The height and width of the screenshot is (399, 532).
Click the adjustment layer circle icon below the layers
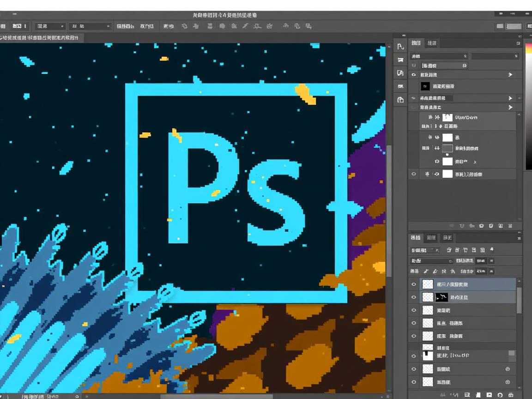[x=500, y=395]
